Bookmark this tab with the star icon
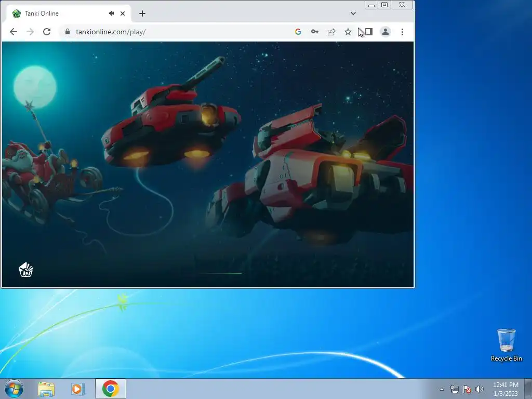Image resolution: width=532 pixels, height=399 pixels. point(348,32)
